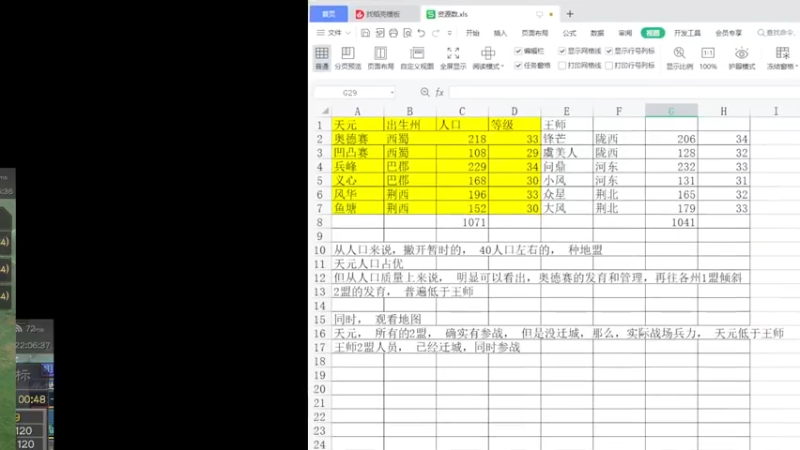This screenshot has height=450, width=800.
Task: Enable Print Row/Column Headers (打印行号列标)
Action: 609,65
